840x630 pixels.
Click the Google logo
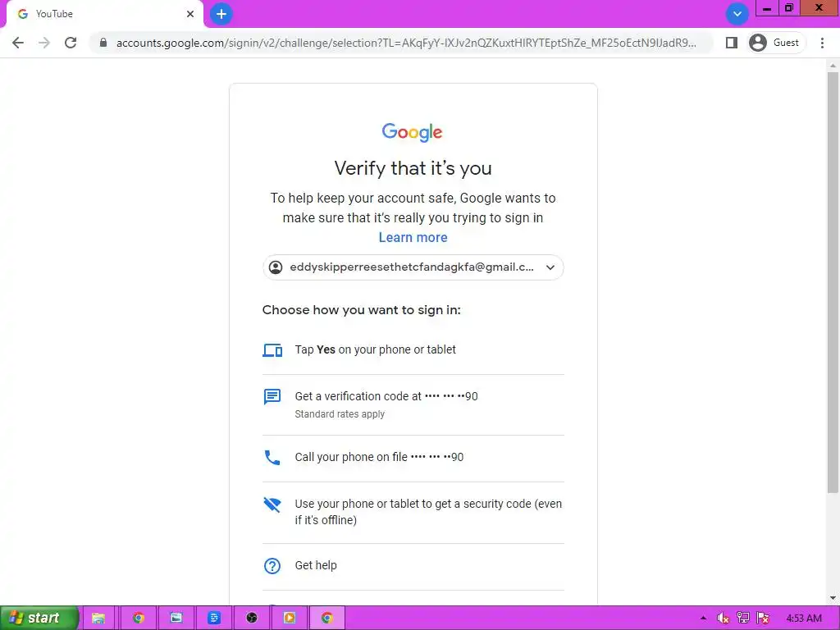tap(412, 132)
